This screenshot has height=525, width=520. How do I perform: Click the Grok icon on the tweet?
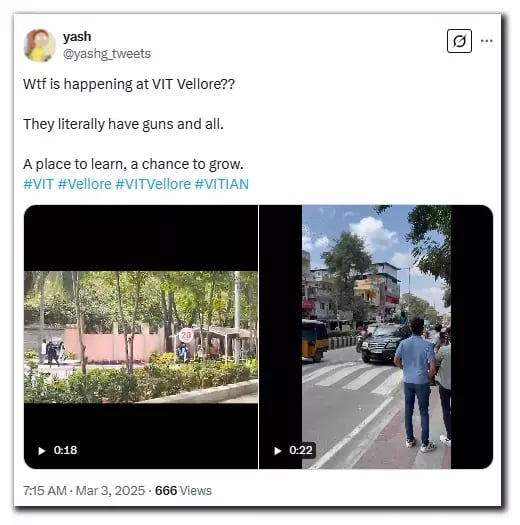click(x=459, y=41)
